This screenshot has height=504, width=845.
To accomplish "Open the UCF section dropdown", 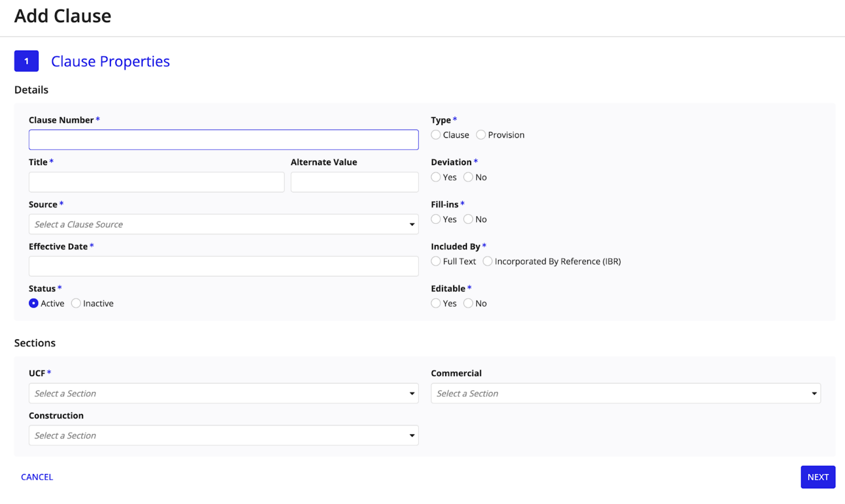I will 224,393.
